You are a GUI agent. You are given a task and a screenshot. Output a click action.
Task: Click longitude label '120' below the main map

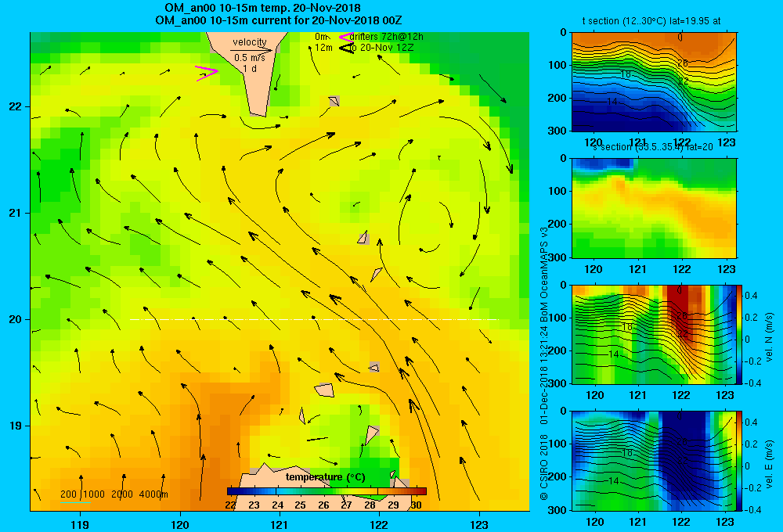tap(180, 524)
